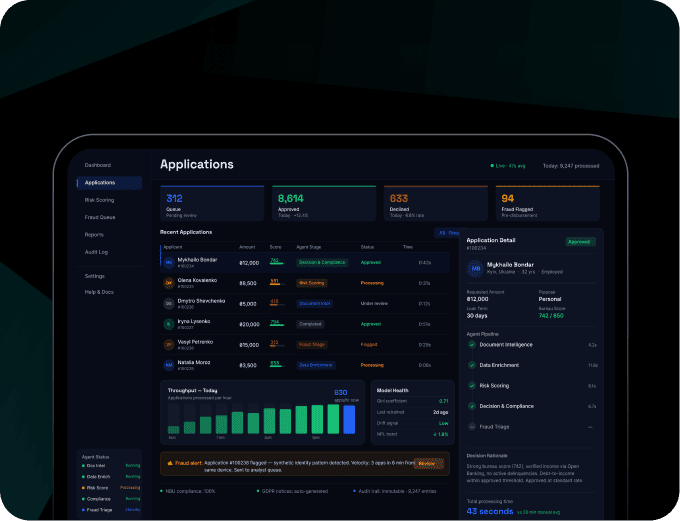
Task: Click the Completed stage badge
Action: coord(310,324)
